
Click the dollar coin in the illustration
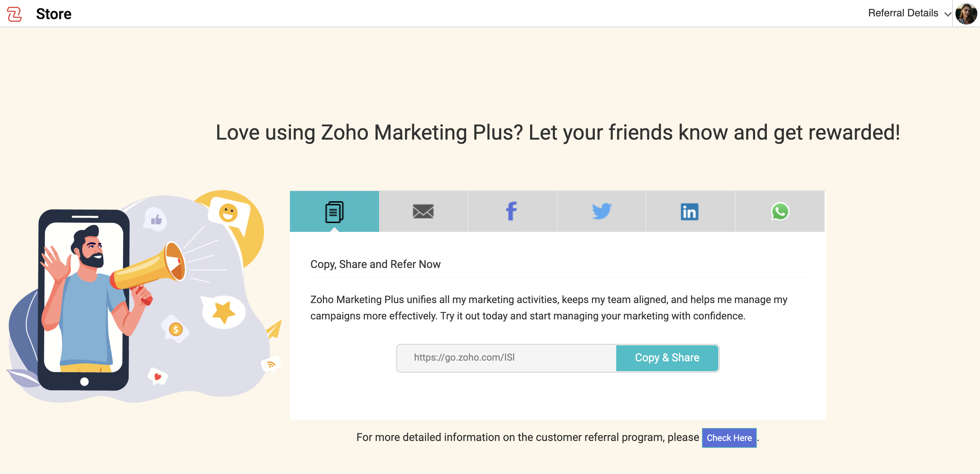click(176, 329)
